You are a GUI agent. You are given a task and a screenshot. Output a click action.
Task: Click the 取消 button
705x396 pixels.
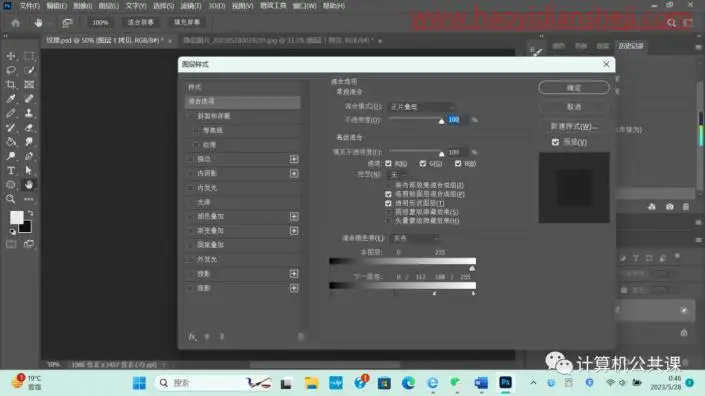[x=574, y=107]
